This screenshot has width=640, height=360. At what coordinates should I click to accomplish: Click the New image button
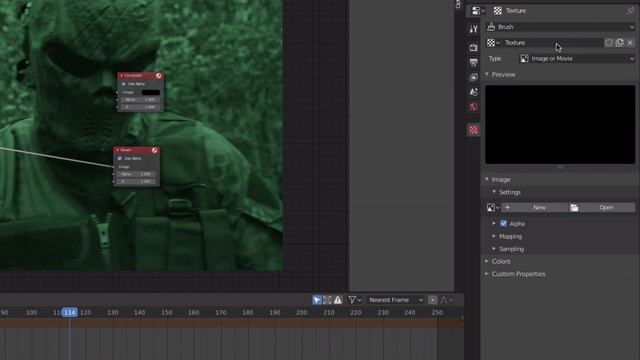pos(535,208)
